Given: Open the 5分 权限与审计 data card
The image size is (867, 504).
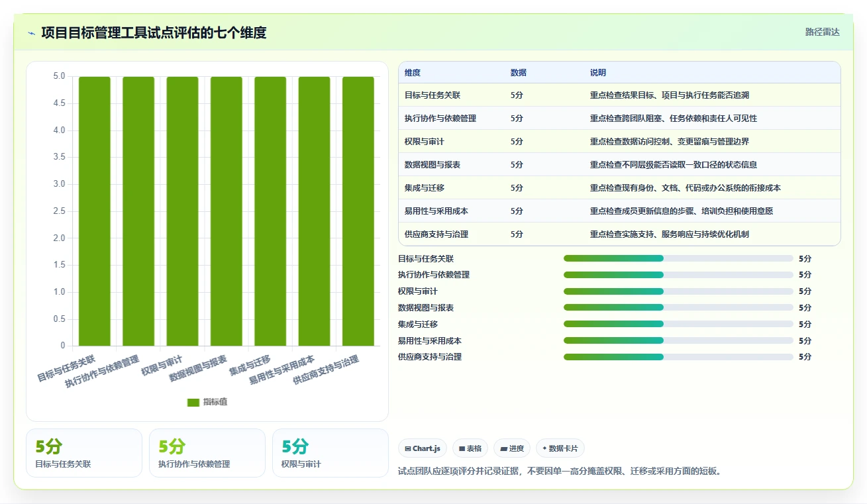Looking at the screenshot, I should coord(331,453).
